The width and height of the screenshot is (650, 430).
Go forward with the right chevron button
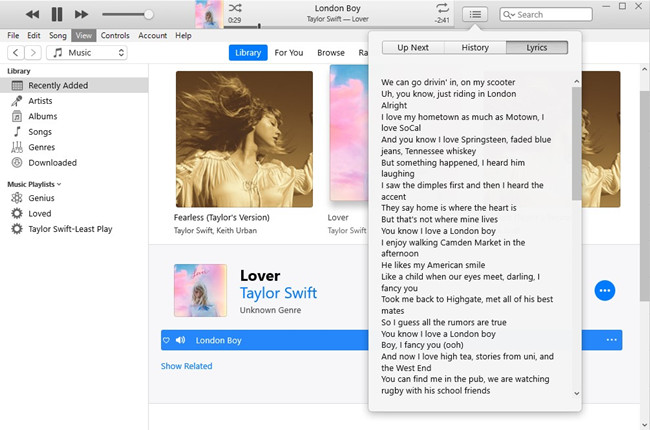coord(33,53)
